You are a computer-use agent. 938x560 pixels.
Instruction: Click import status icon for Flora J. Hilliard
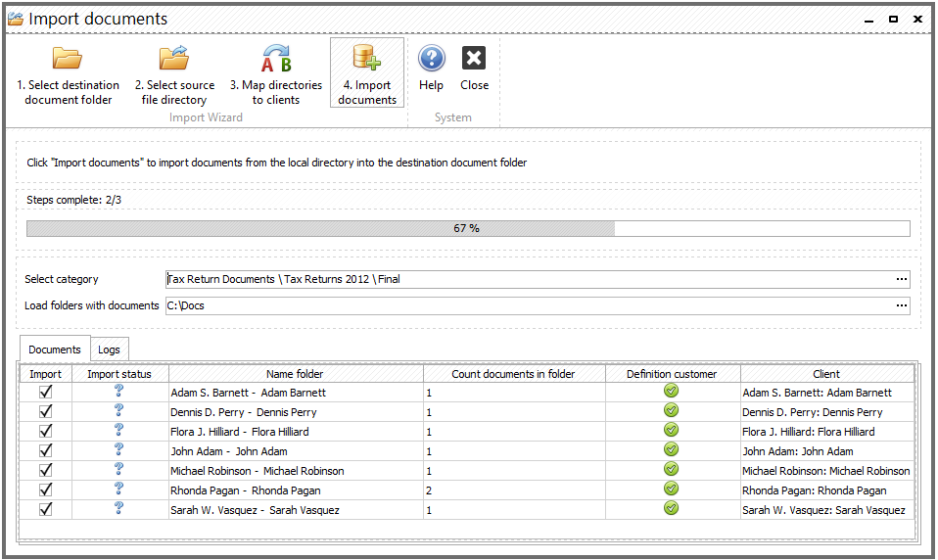(119, 430)
